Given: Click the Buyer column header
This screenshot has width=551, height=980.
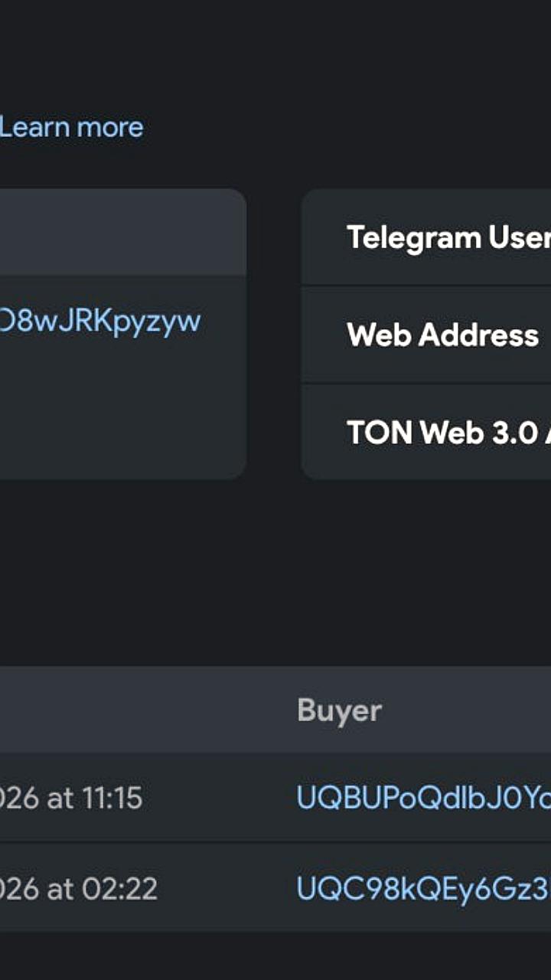Looking at the screenshot, I should click(x=339, y=710).
